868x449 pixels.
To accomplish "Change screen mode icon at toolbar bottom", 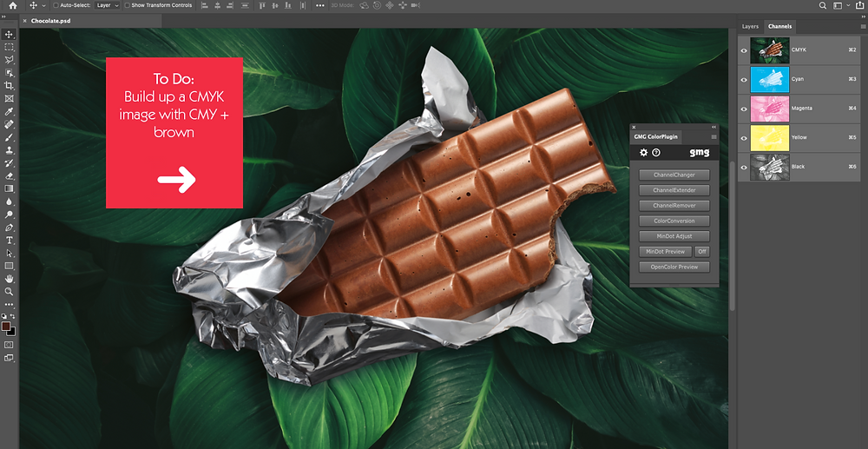I will pyautogui.click(x=10, y=358).
